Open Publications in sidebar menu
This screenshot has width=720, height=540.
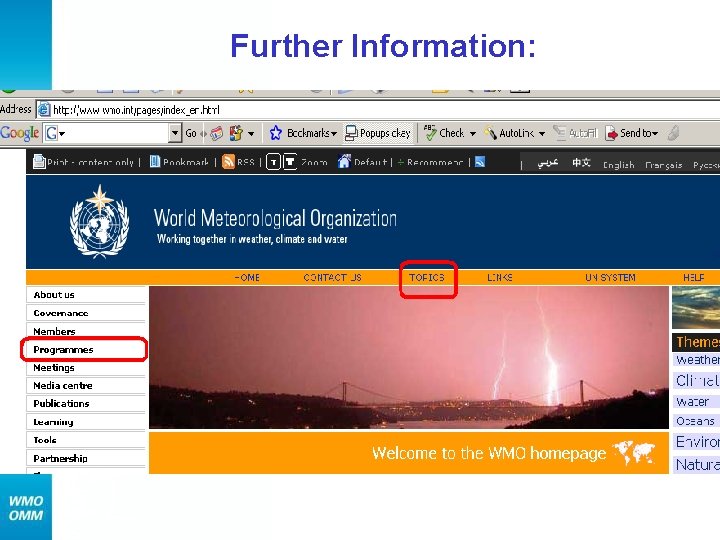coord(86,403)
